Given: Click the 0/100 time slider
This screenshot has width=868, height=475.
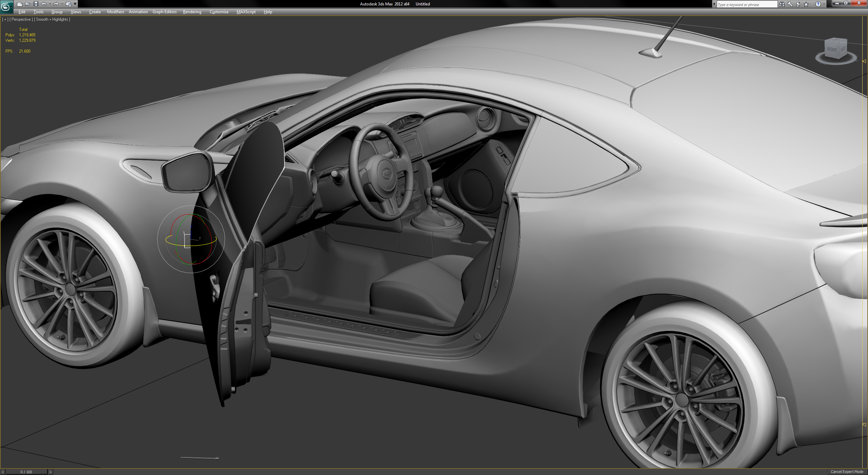Looking at the screenshot, I should 26,472.
